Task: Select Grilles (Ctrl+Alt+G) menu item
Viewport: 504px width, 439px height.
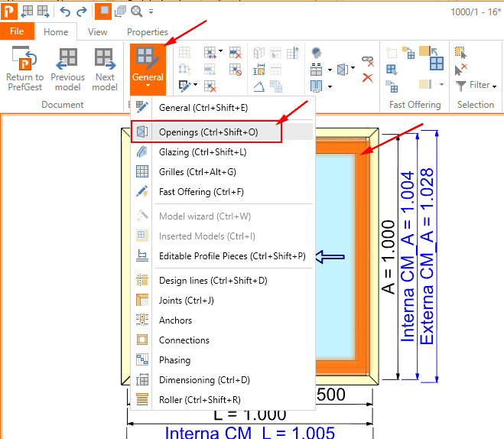Action: click(223, 171)
